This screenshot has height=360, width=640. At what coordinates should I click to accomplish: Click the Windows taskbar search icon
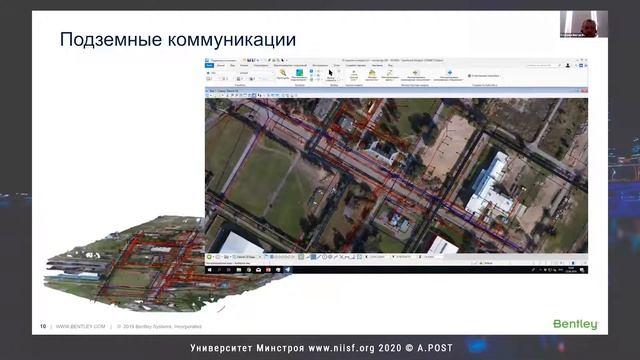coord(219,270)
